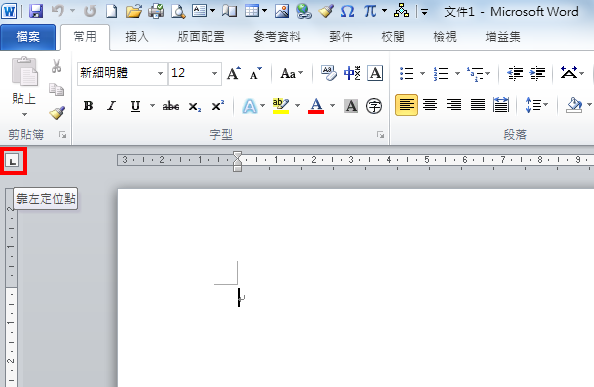
Task: Increase font size with Grow Font
Action: tap(234, 73)
